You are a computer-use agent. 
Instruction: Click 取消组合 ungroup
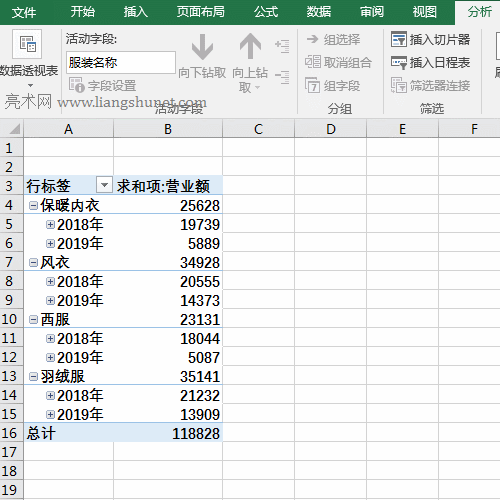(x=338, y=62)
